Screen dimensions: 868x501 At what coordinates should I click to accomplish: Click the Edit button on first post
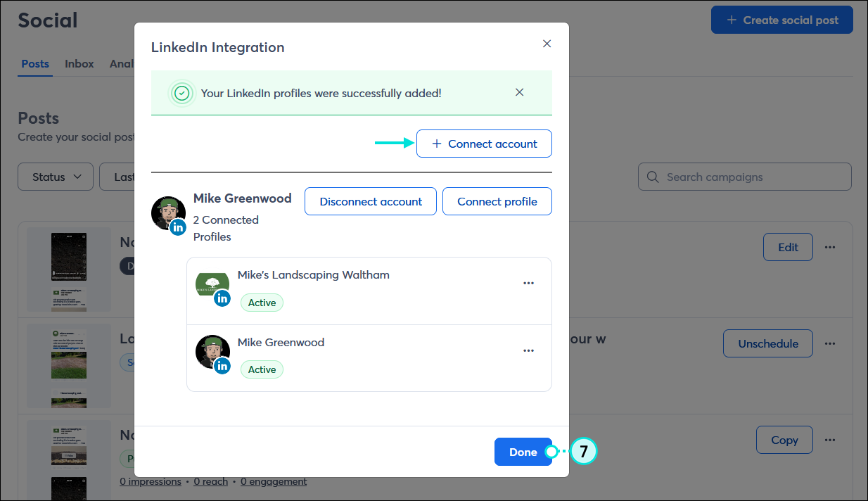tap(788, 247)
